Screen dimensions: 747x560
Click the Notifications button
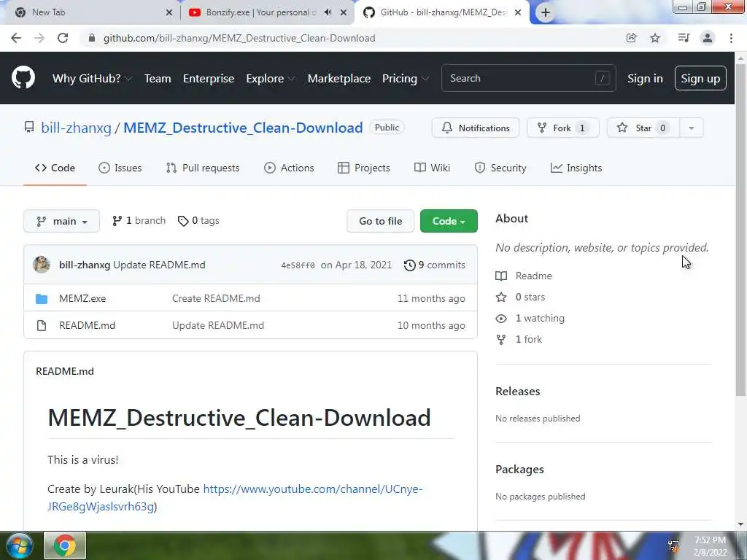click(x=476, y=128)
